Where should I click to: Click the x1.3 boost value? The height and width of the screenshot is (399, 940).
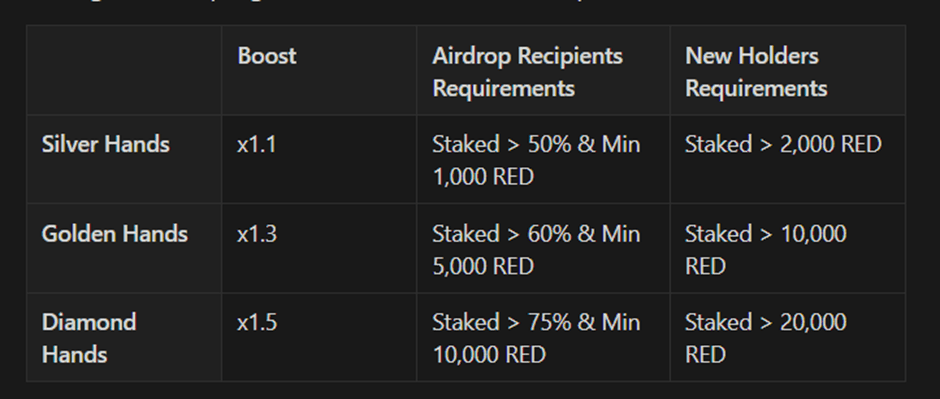(257, 234)
